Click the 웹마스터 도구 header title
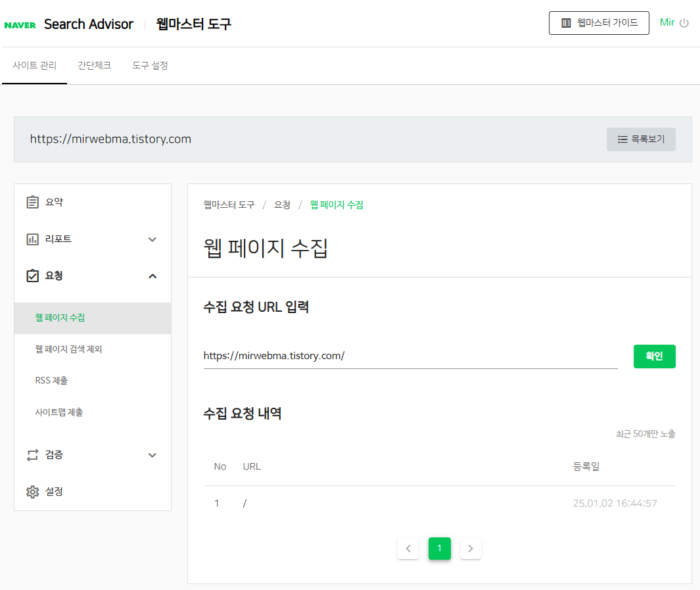 [x=194, y=24]
